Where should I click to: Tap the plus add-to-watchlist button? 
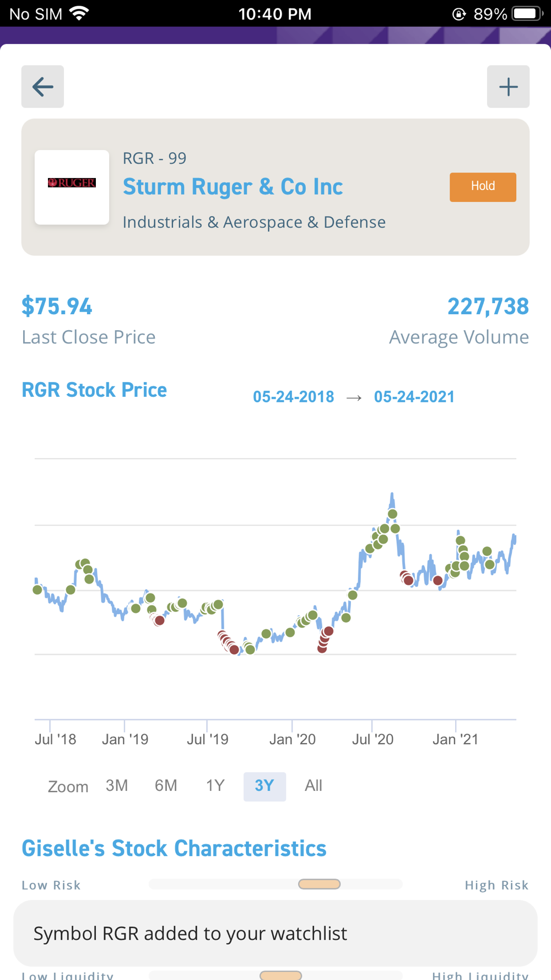508,87
